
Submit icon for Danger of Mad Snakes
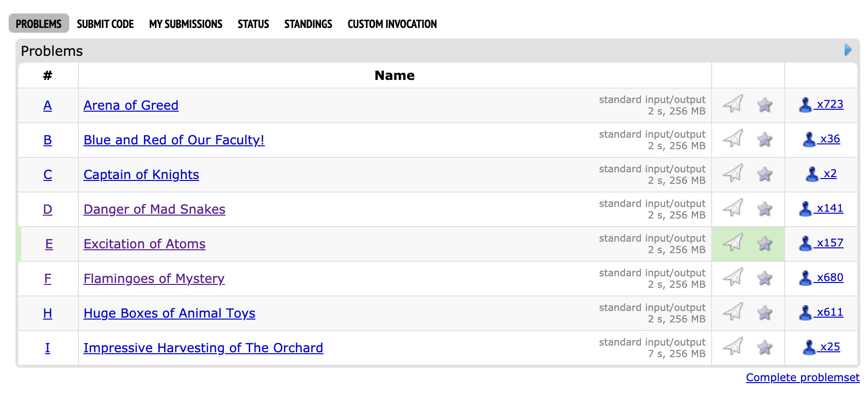pyautogui.click(x=733, y=208)
